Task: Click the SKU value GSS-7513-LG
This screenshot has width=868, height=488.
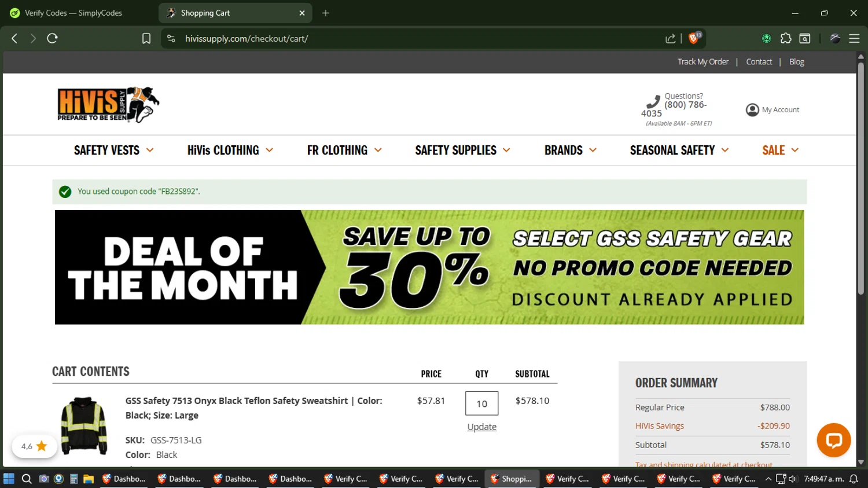Action: (176, 441)
